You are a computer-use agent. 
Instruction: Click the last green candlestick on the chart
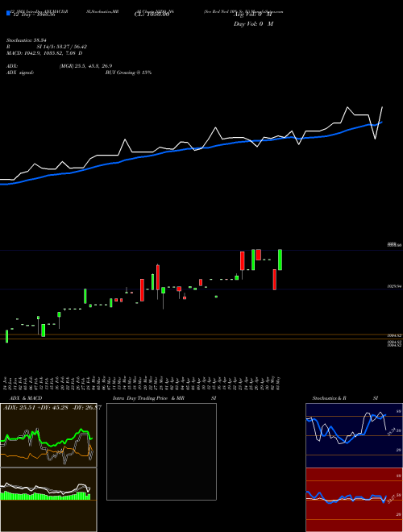(280, 260)
